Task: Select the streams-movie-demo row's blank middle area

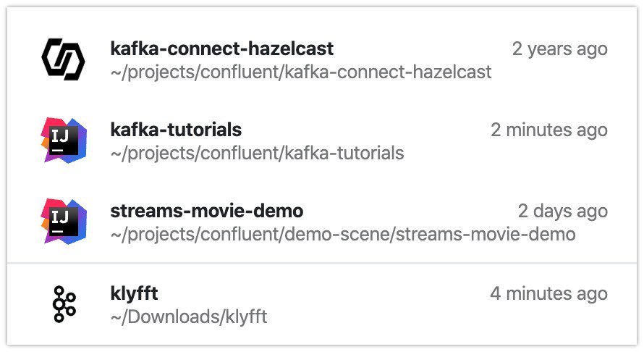Action: pos(410,211)
